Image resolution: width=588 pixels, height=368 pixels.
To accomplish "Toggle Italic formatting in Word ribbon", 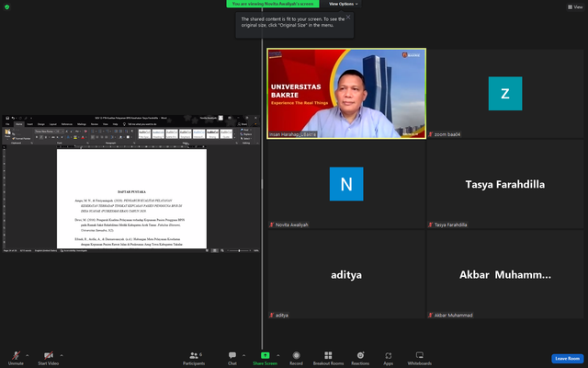I will click(40, 137).
